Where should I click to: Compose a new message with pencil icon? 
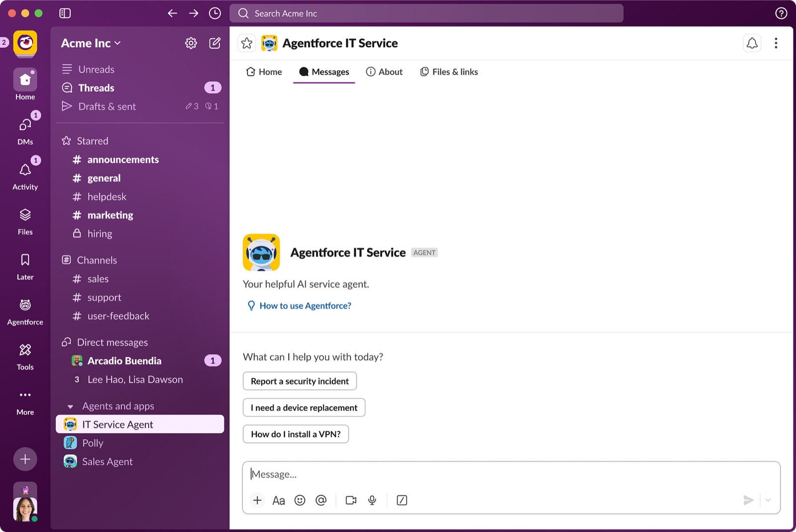215,43
